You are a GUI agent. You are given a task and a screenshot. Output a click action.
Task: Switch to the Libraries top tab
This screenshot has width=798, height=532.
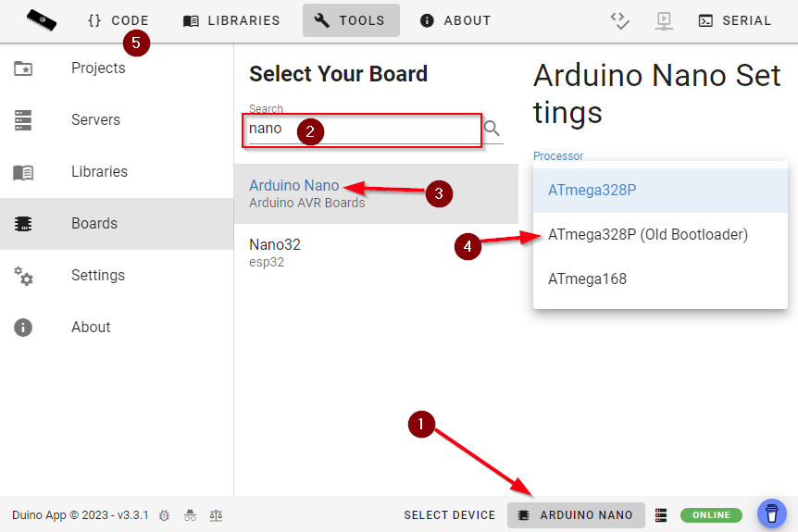[231, 20]
